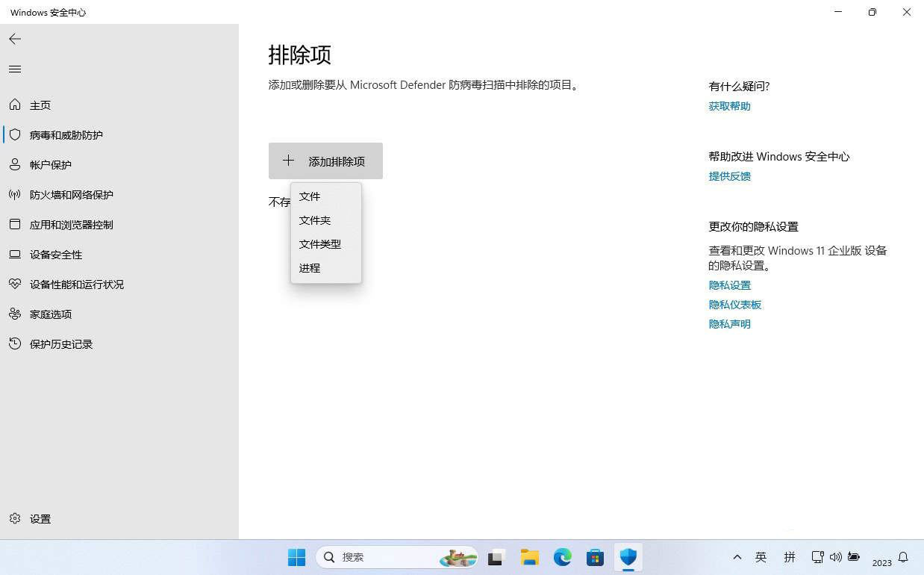Open 病毒和威胁防护 shield section

tap(66, 135)
